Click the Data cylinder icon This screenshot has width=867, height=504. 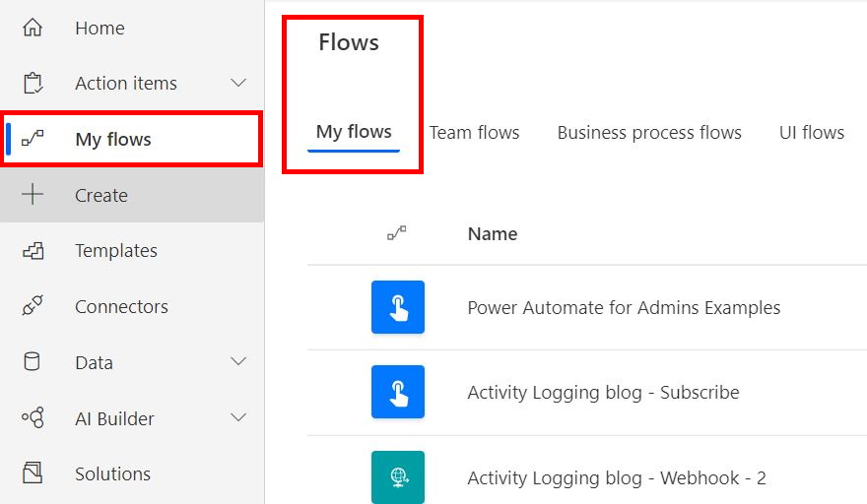point(33,361)
